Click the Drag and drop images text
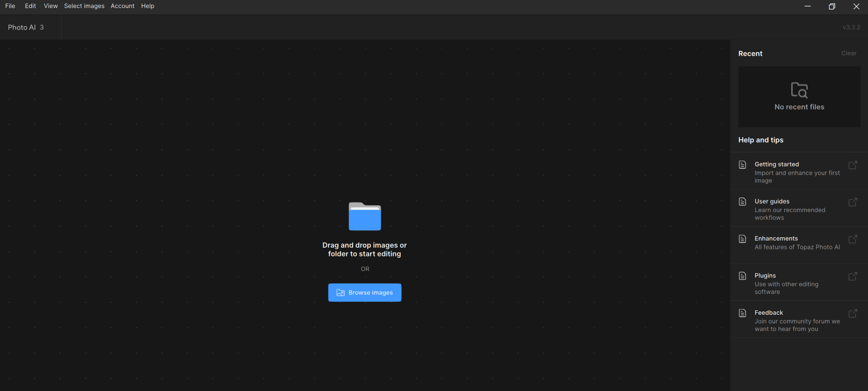The height and width of the screenshot is (391, 868). click(364, 249)
